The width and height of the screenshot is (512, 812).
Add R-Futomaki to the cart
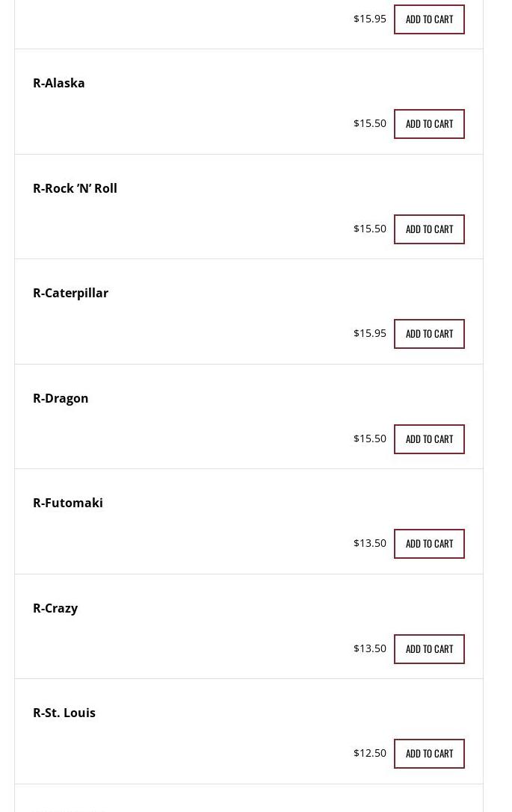429,544
